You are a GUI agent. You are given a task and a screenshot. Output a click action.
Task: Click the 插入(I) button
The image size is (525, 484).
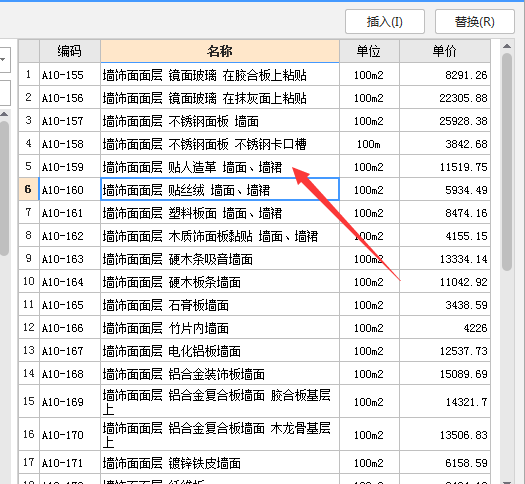(x=385, y=22)
